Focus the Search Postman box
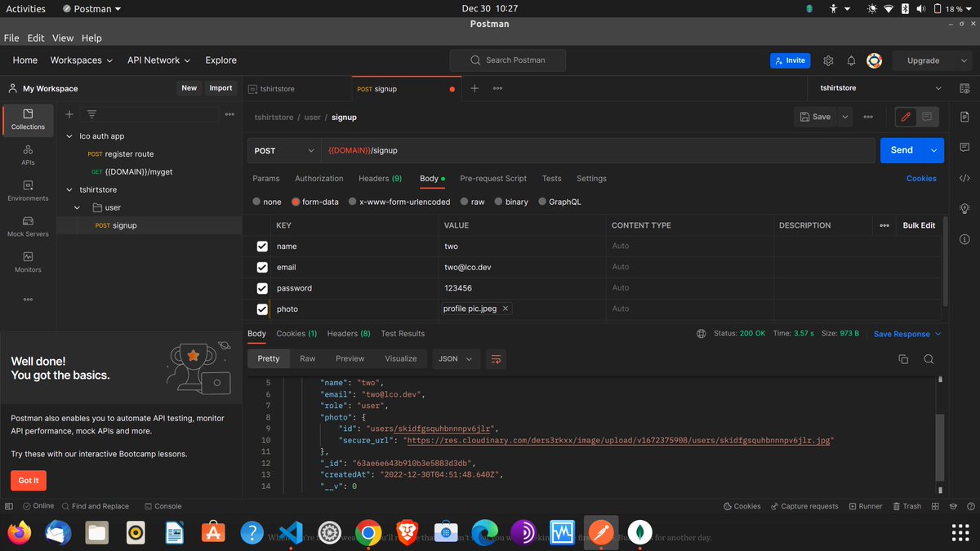Screen dimensions: 980x551 click(x=508, y=60)
